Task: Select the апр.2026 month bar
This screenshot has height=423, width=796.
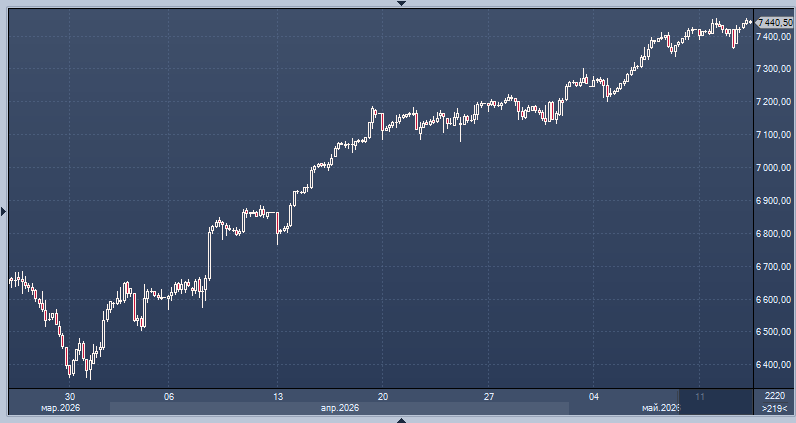Action: click(x=339, y=408)
